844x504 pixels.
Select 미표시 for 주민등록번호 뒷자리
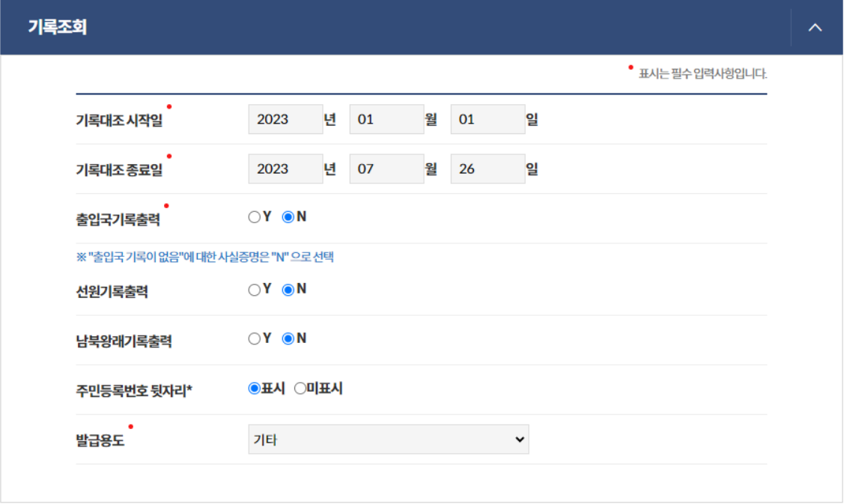pos(298,388)
